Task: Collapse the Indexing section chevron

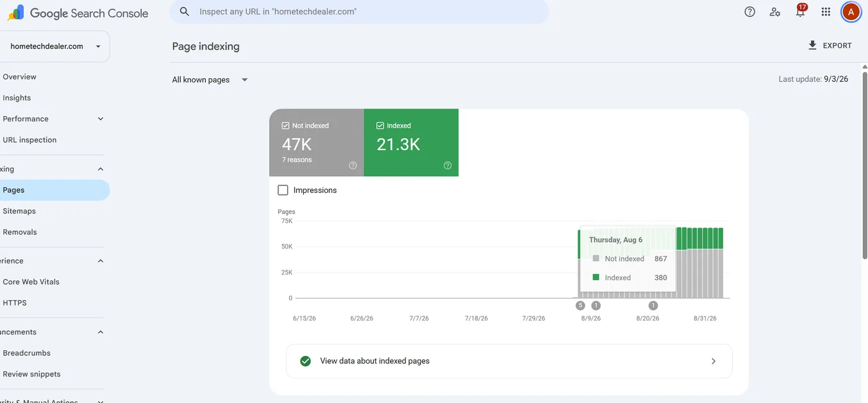Action: [x=100, y=169]
